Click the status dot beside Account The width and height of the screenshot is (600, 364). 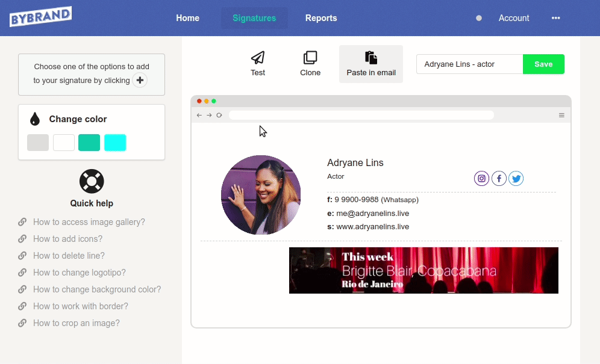pos(479,18)
